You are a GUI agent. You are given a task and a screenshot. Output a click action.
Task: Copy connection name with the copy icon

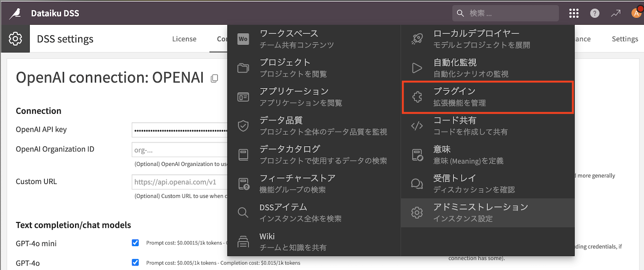(x=214, y=78)
